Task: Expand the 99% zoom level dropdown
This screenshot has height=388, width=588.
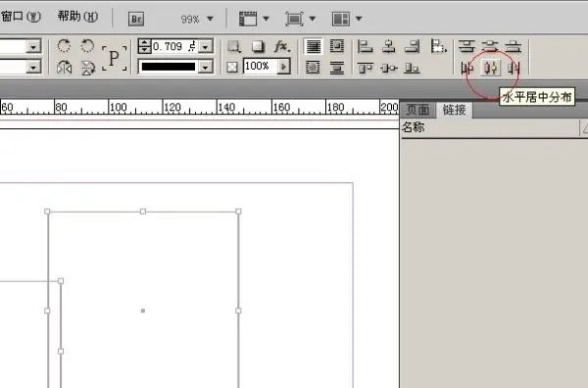Action: [x=211, y=19]
